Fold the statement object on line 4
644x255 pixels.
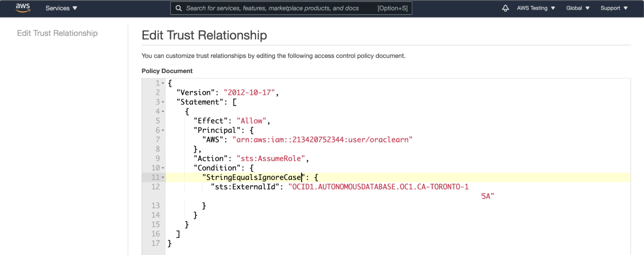[x=163, y=111]
